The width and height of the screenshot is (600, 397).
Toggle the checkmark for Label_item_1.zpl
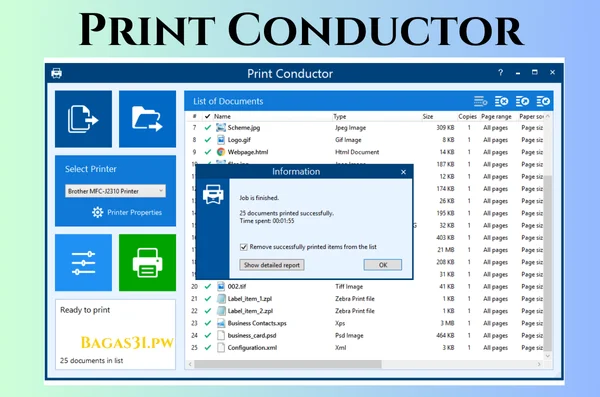coord(207,299)
